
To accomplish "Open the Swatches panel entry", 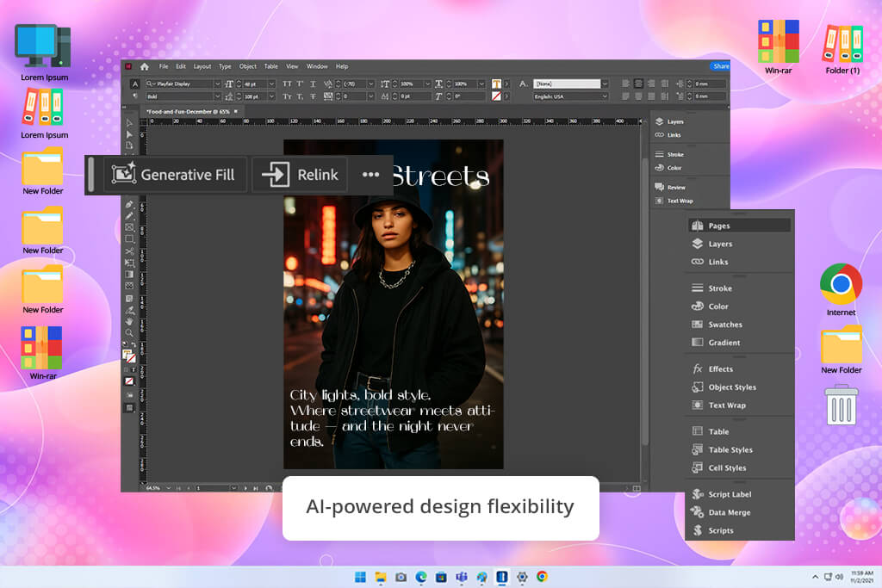I will click(x=724, y=325).
